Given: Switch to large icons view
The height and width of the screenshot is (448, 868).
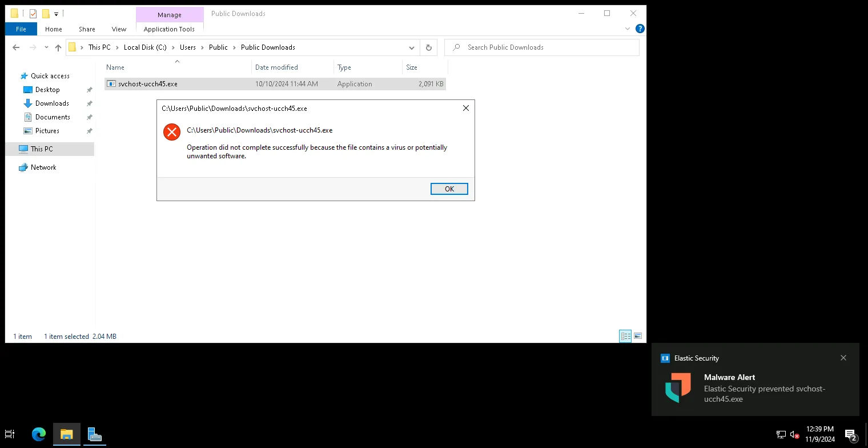Looking at the screenshot, I should (x=638, y=336).
